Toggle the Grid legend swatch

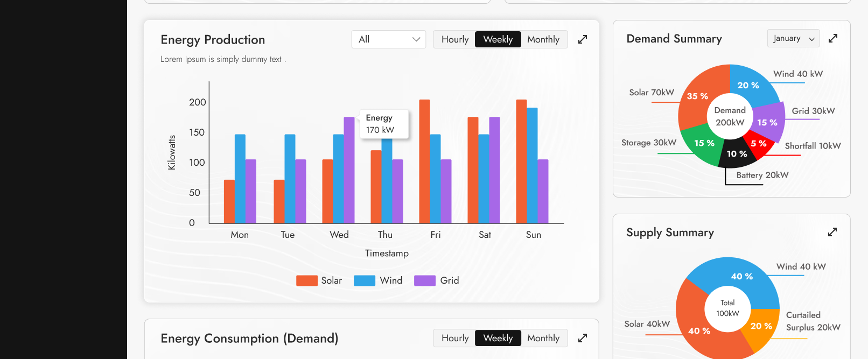pos(424,280)
